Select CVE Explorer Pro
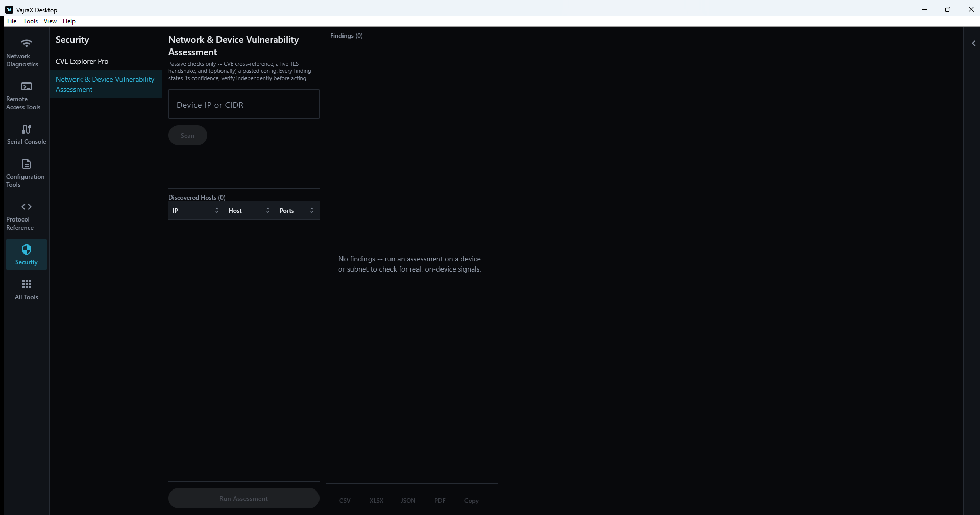The image size is (980, 515). tap(106, 61)
